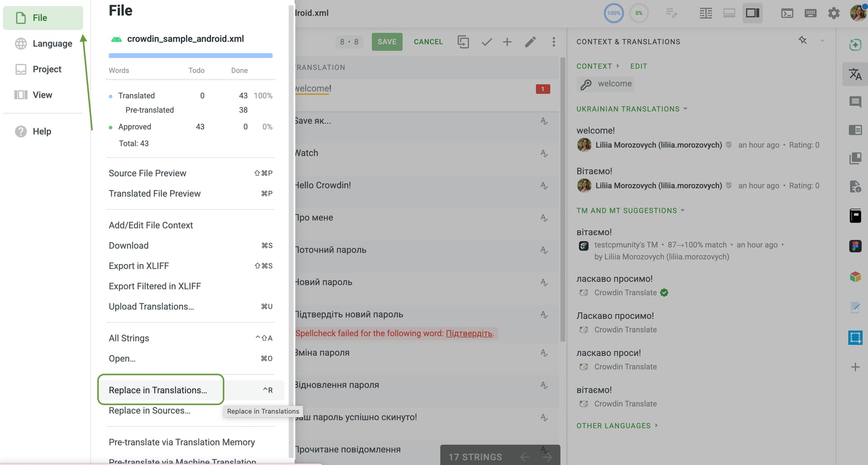Open the three-dot more options menu

pyautogui.click(x=554, y=42)
